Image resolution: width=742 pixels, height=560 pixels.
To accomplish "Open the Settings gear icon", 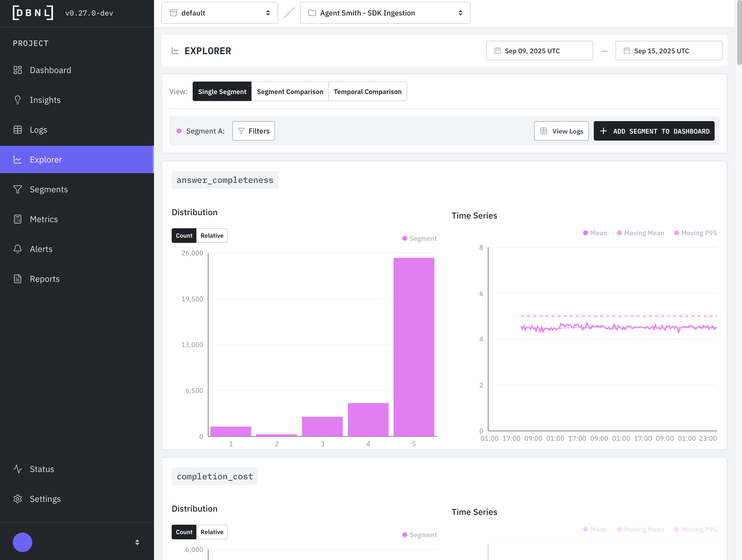I will 17,499.
